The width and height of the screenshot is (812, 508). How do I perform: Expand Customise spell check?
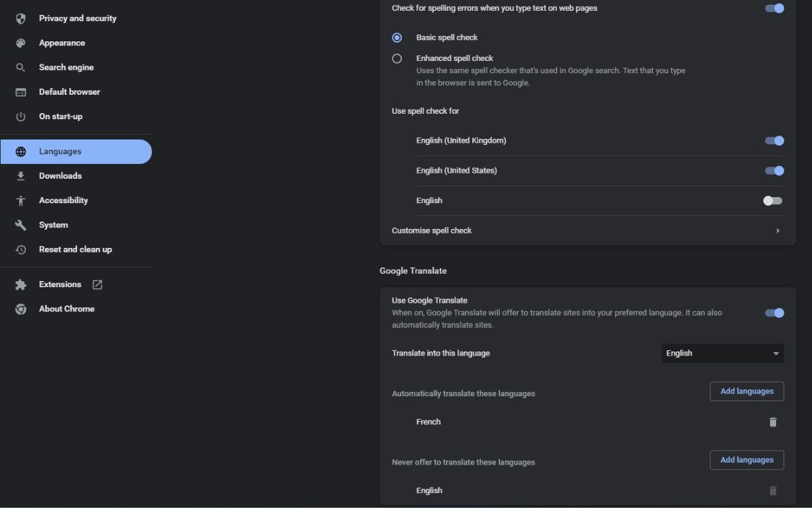point(587,231)
